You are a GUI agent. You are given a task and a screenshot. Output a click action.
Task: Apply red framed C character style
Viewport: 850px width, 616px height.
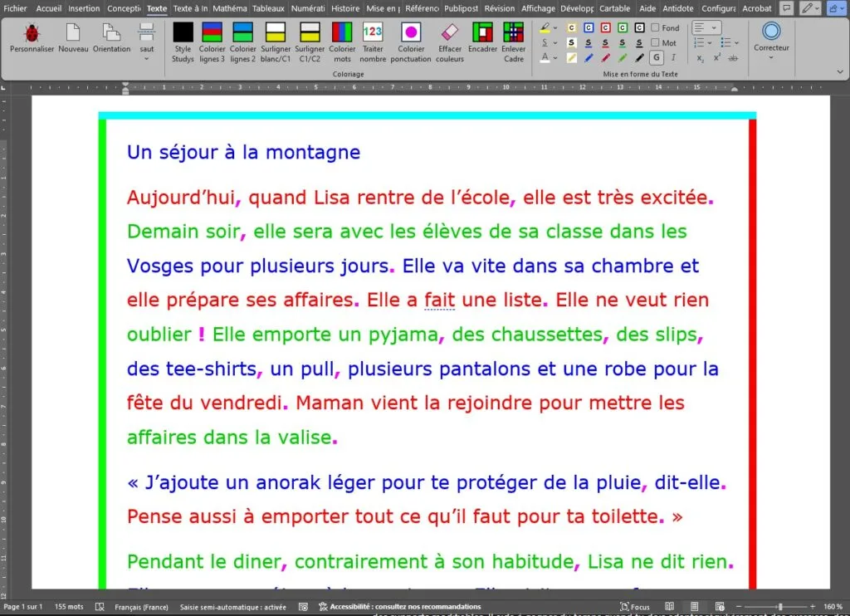pos(605,27)
